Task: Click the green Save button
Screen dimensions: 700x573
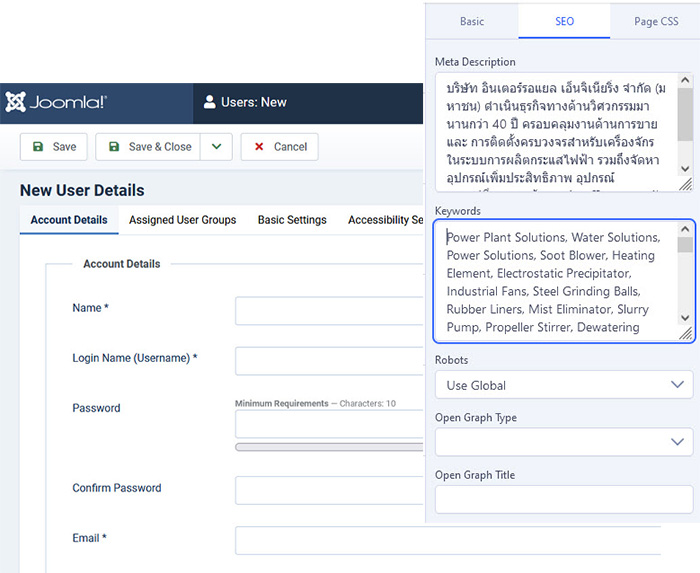Action: click(54, 147)
